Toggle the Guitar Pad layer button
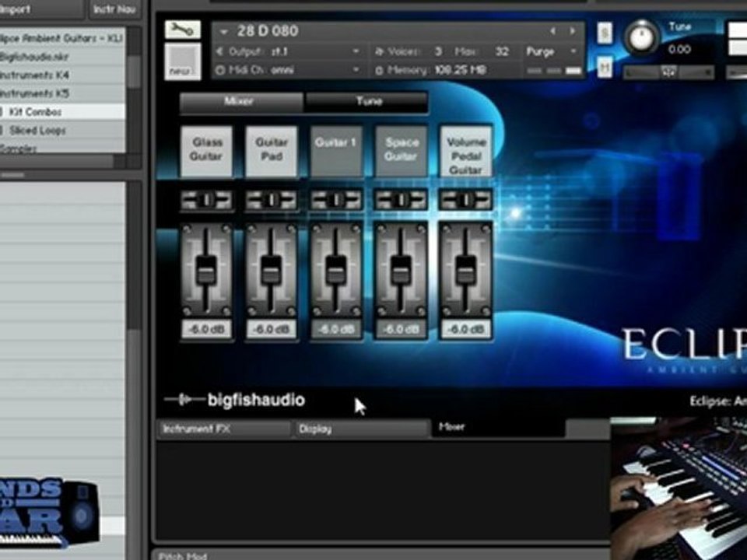Image resolution: width=747 pixels, height=560 pixels. click(x=272, y=150)
